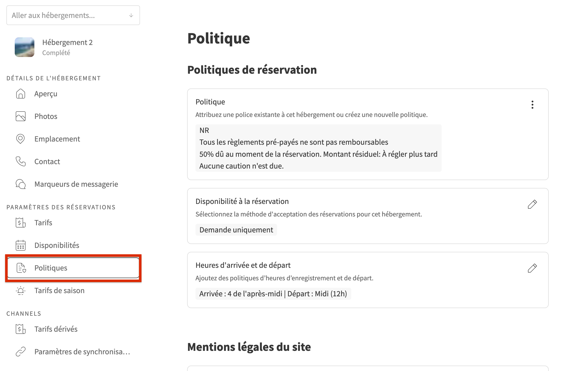Open three-dot menu on Politique card
Image resolution: width=588 pixels, height=371 pixels.
coord(532,105)
